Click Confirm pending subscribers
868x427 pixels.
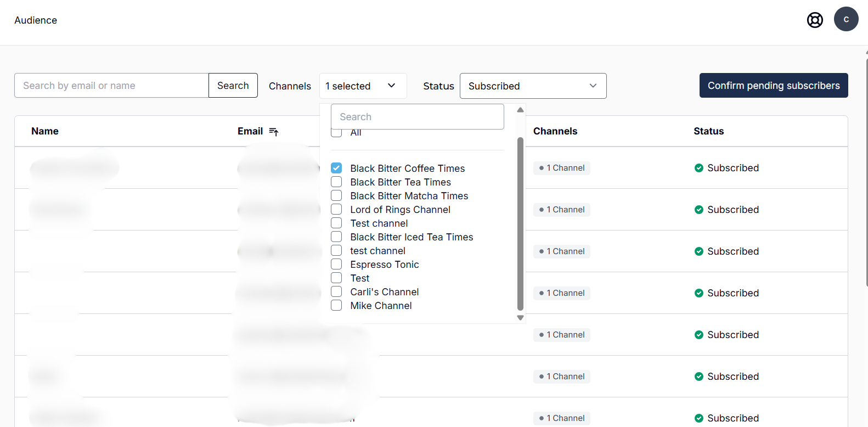774,86
